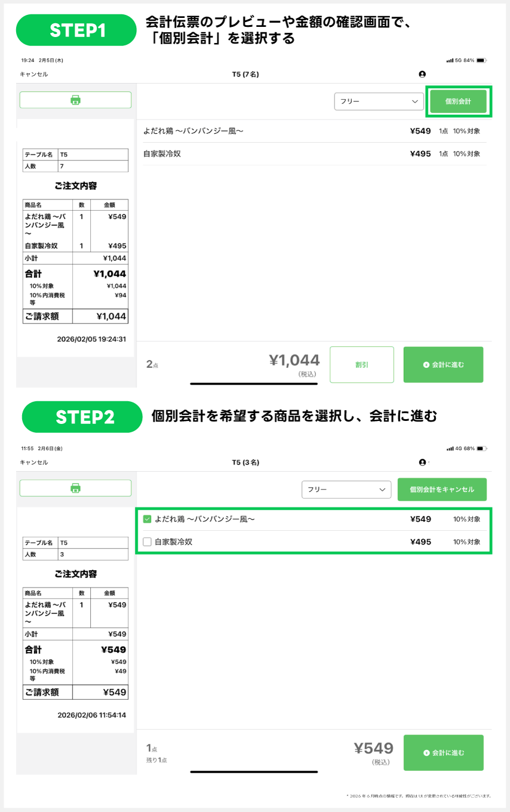Click the printer icon button in STEP1 screen
Screen dimensions: 510x812
[75, 100]
